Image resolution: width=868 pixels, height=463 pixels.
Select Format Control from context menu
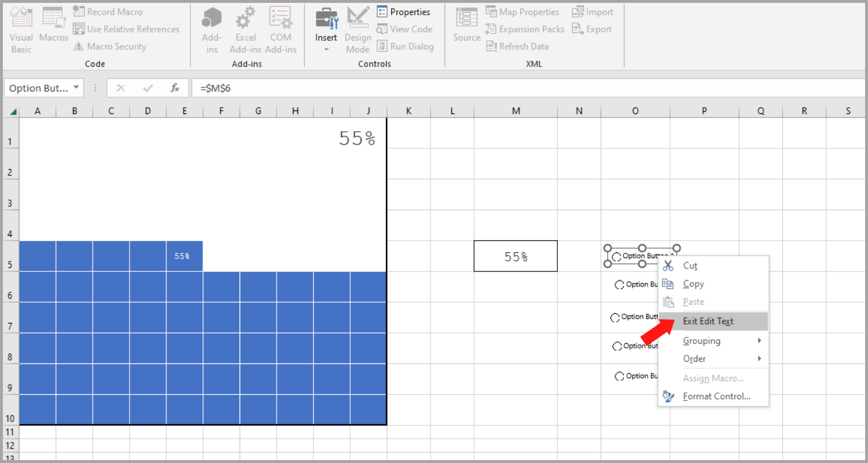pyautogui.click(x=716, y=396)
